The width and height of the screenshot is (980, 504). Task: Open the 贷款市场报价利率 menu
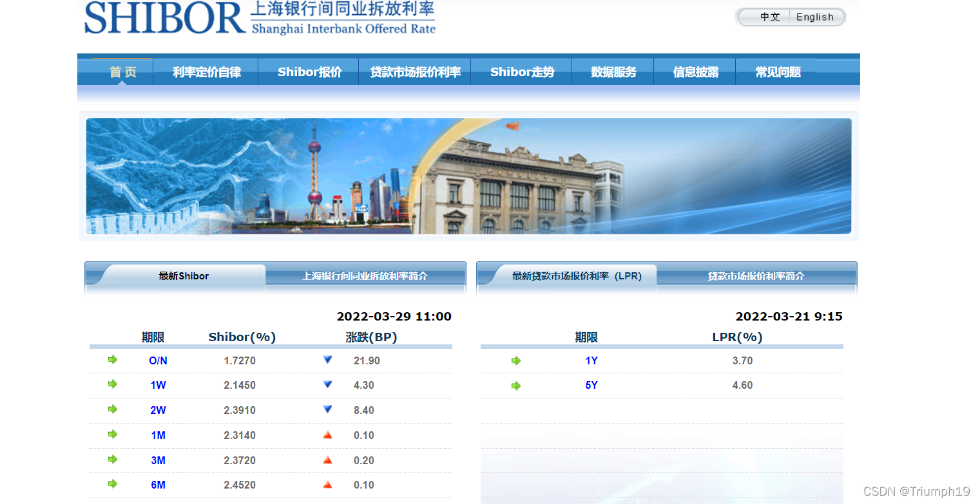[416, 72]
